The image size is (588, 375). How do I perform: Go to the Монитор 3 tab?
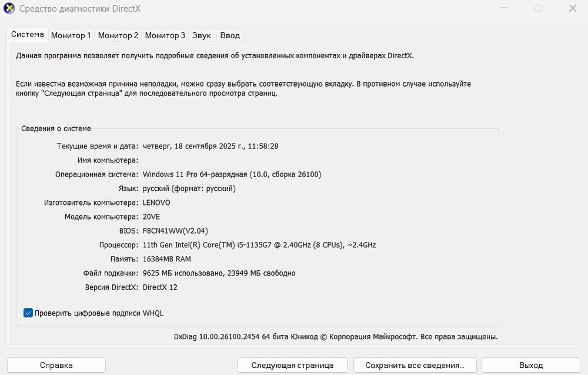(x=165, y=35)
